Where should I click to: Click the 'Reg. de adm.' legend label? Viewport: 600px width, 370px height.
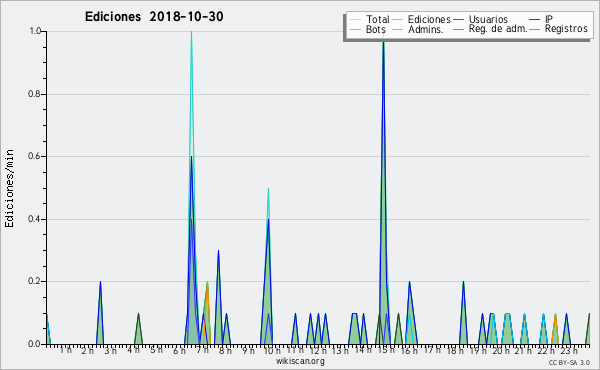click(498, 29)
